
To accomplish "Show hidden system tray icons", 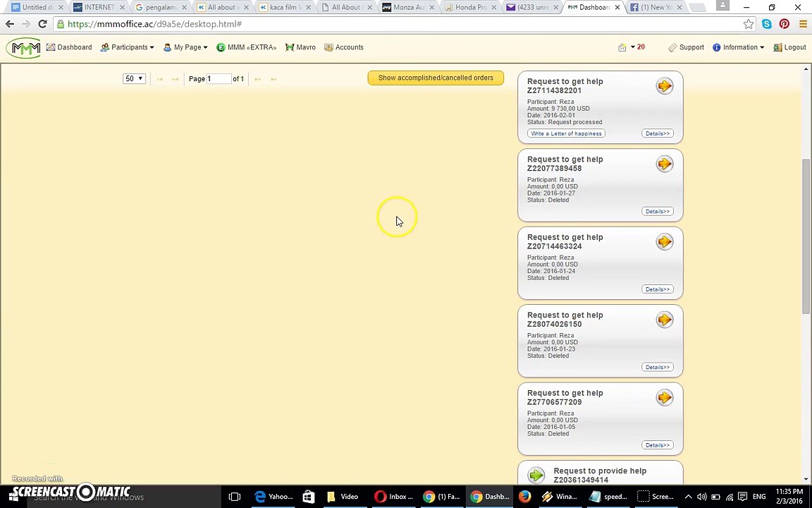I will (x=688, y=497).
